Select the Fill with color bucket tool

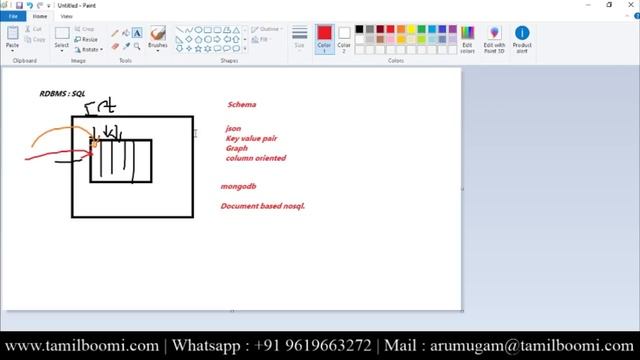pos(126,33)
